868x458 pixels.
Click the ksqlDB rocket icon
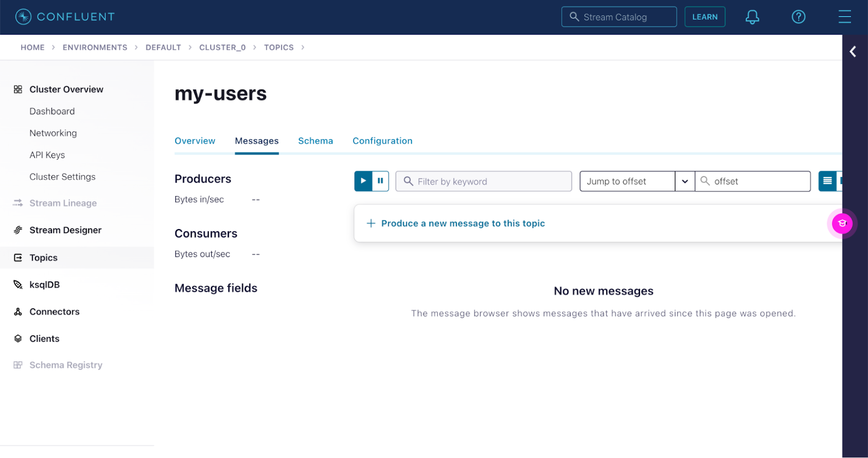(18, 285)
